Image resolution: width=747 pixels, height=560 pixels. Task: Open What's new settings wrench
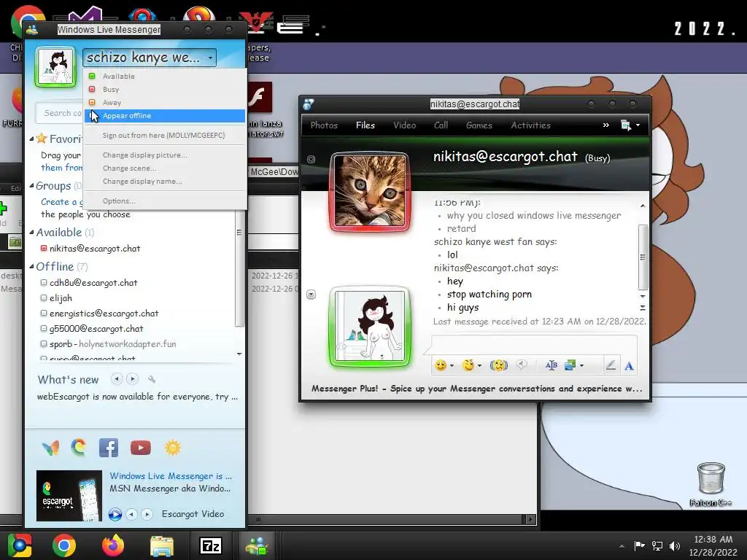[x=152, y=379]
